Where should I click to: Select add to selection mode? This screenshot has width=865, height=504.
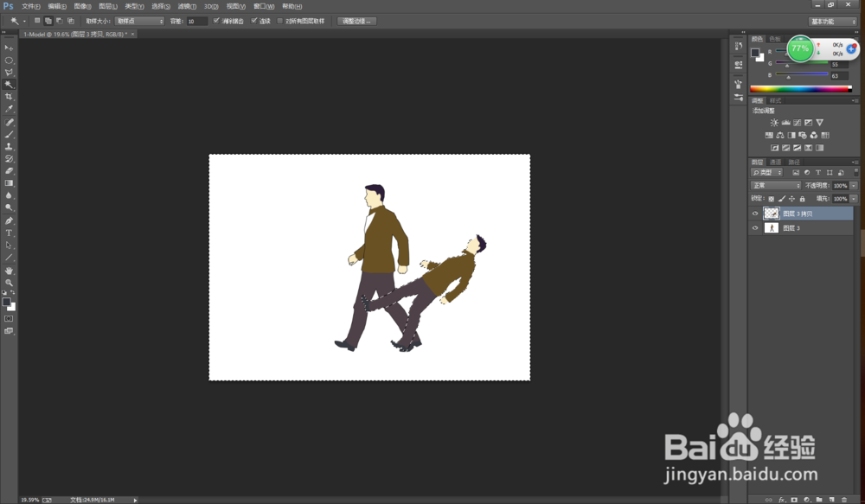point(48,21)
